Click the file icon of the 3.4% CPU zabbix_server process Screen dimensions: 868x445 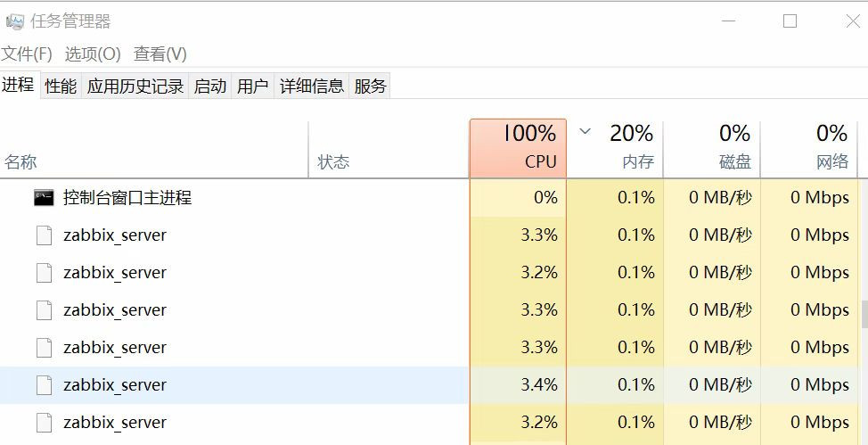point(44,385)
